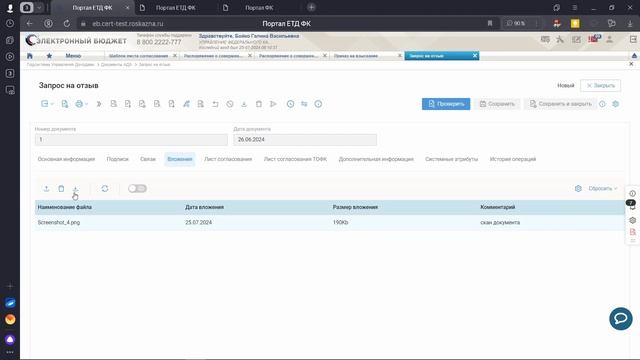This screenshot has height=360, width=640.
Task: Click the Дата документа input field
Action: point(305,140)
